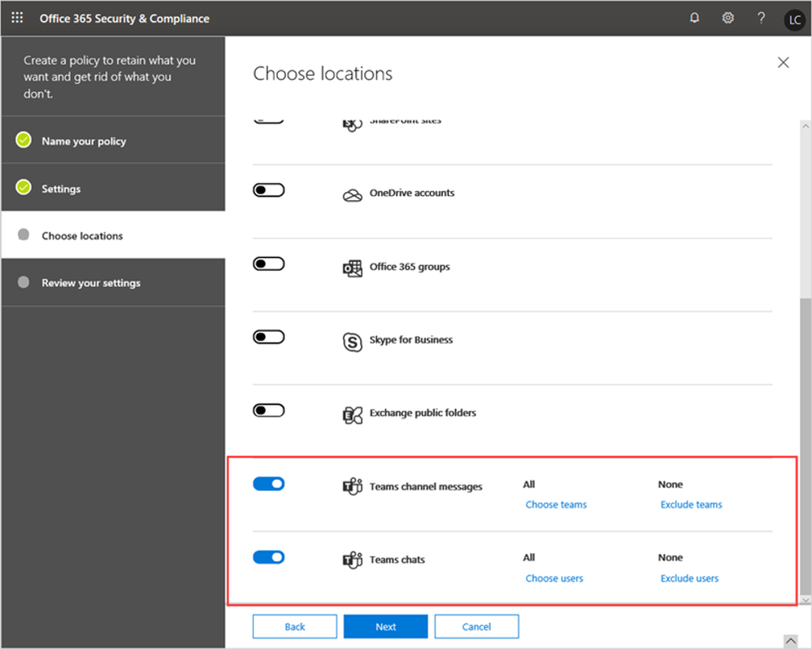Click the scrollbar up arrow

pos(805,126)
